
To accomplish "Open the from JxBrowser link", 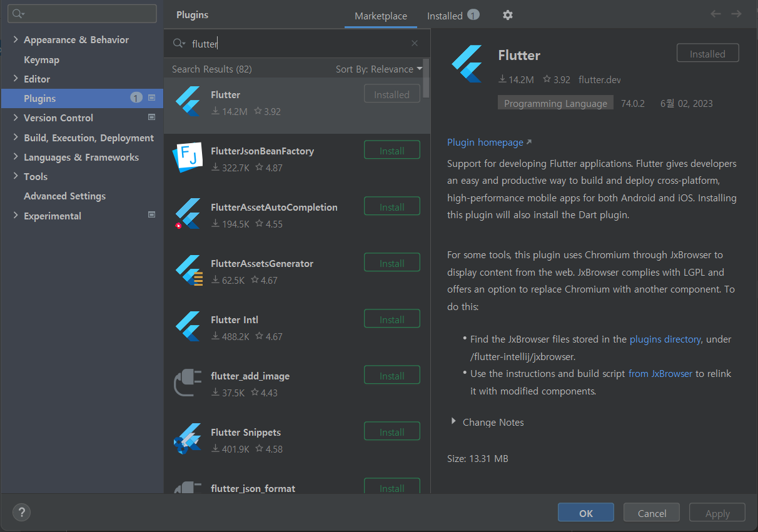I will (660, 373).
